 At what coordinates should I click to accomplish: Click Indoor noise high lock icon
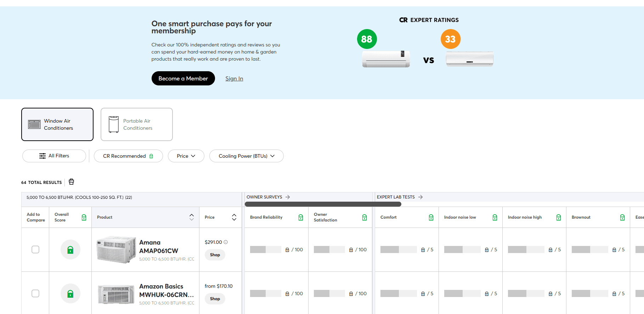click(559, 217)
